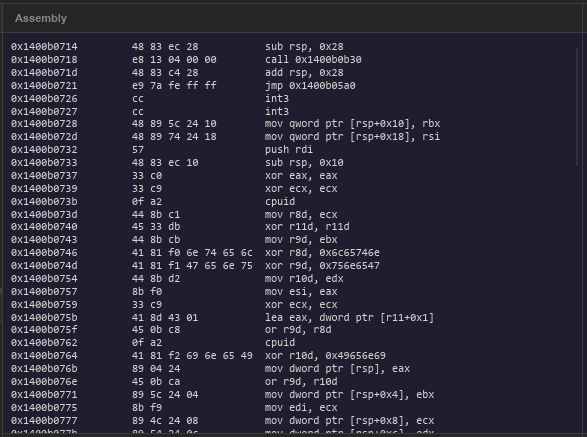Select bytes '41 81 f1 47 65 6e 75'
Viewport: 587px width, 437px height.
[x=192, y=266]
